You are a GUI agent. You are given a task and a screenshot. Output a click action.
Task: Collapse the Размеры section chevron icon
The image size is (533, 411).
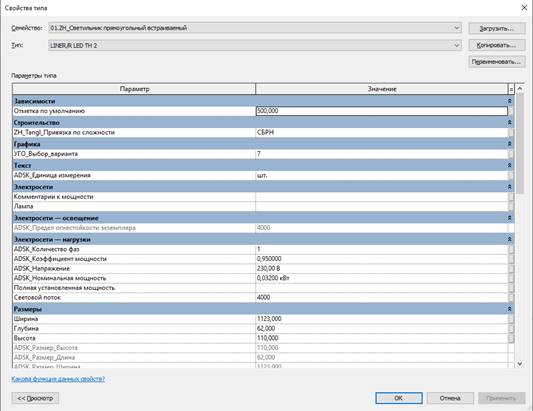click(510, 309)
